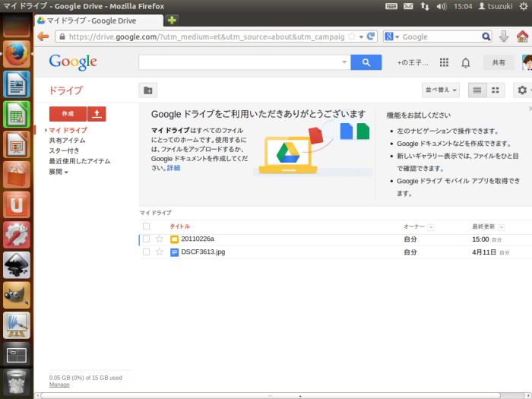Screen dimensions: 532x399
Task: Switch to grid view layout
Action: point(496,90)
